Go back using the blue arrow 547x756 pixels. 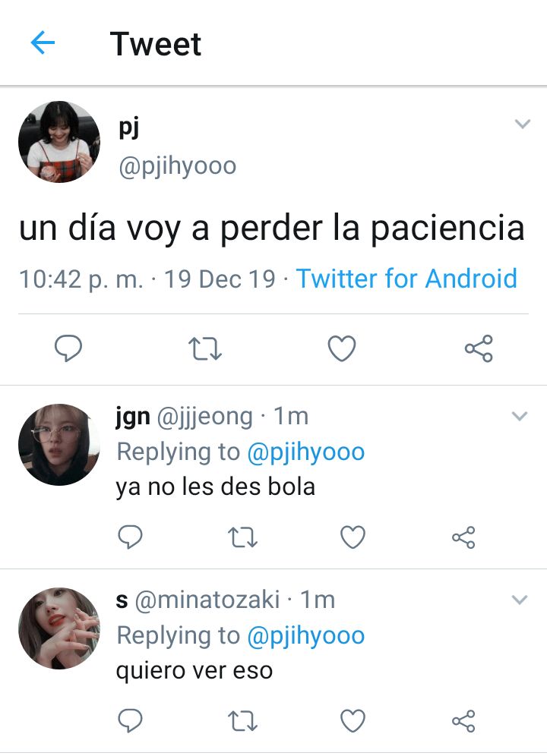tap(43, 43)
